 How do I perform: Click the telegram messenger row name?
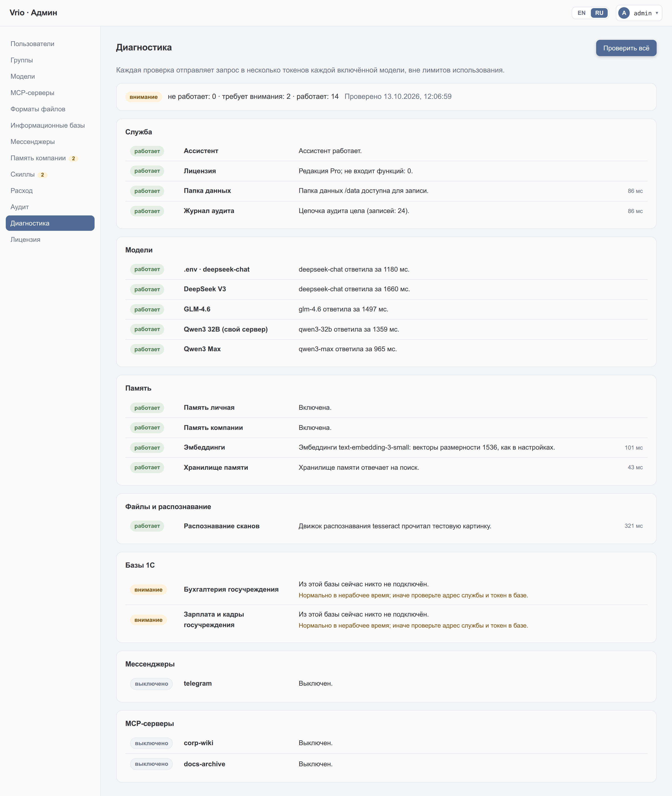point(198,683)
